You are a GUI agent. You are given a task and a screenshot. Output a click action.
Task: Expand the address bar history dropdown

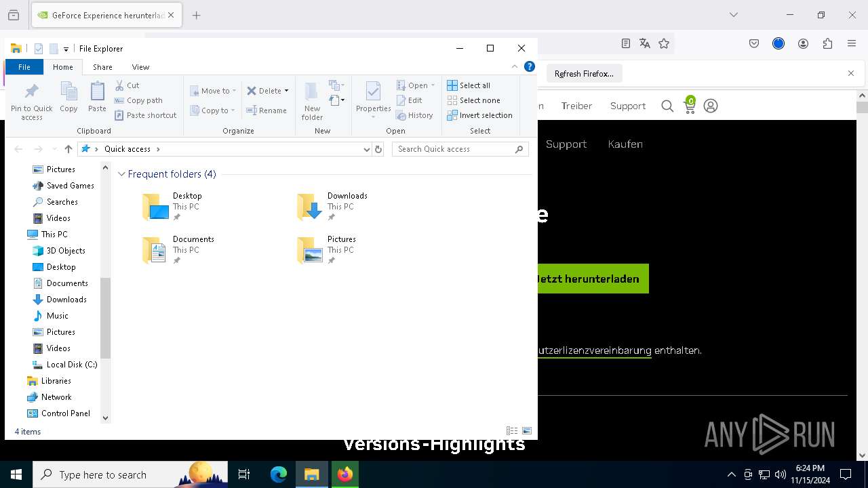coord(367,149)
